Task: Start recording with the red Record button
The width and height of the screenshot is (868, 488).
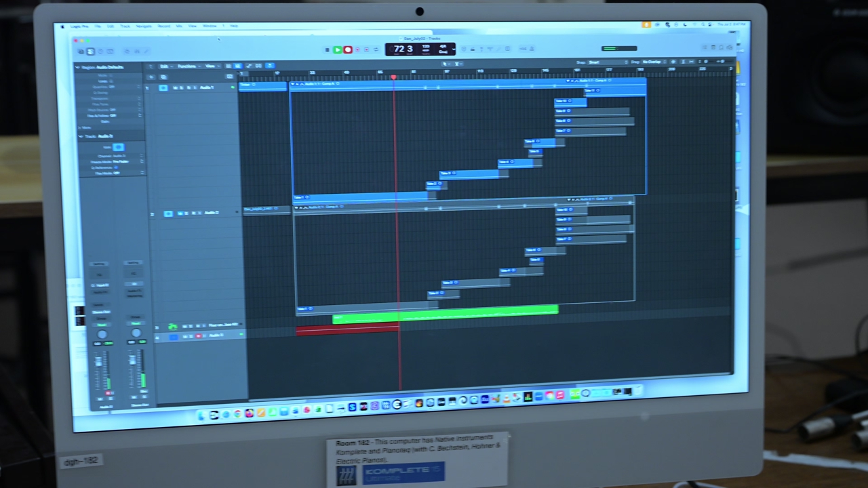Action: tap(348, 49)
